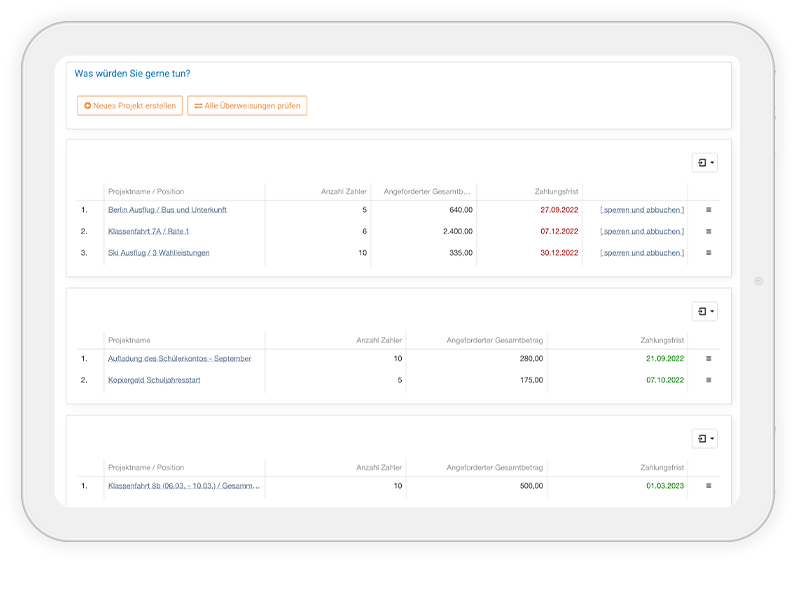800x600 pixels.
Task: Open Aufladung des Schülerkontos - September link
Action: pyautogui.click(x=179, y=358)
